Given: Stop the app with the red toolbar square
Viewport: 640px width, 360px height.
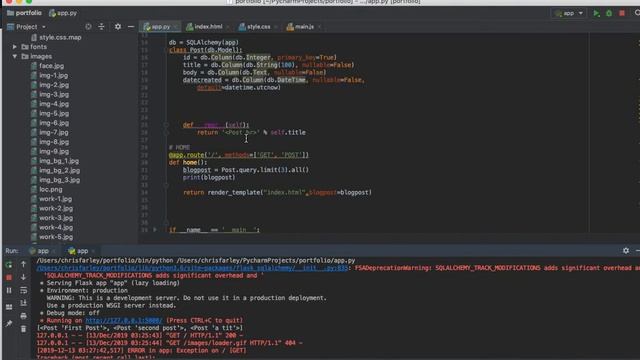Looking at the screenshot, I should point(622,13).
